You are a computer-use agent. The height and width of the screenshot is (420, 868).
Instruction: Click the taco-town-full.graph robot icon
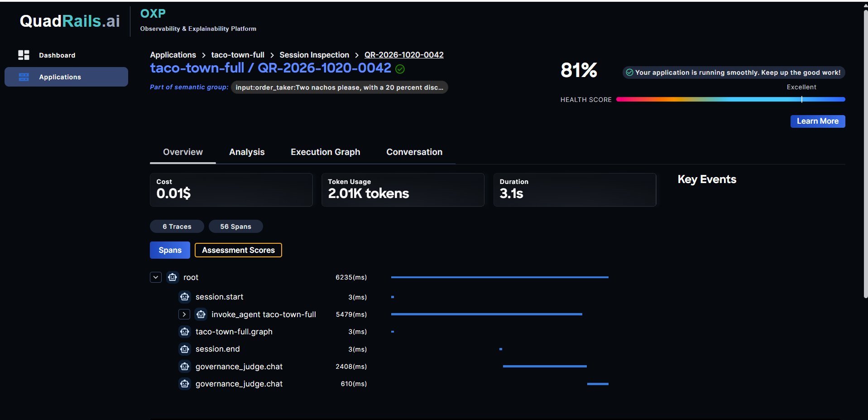(x=184, y=332)
